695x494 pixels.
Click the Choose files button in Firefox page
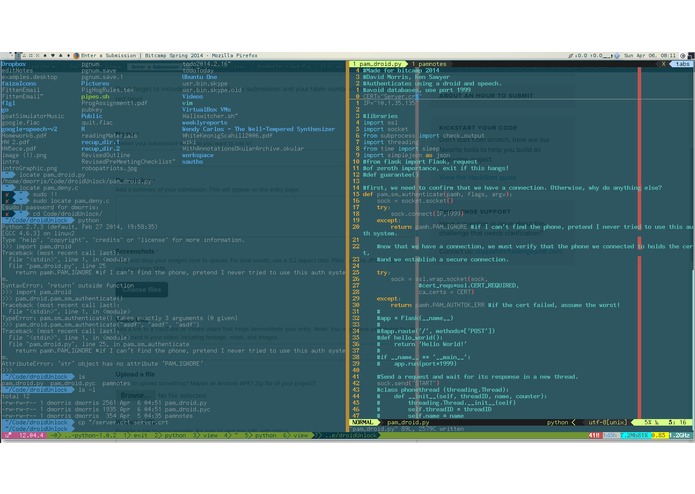click(142, 290)
